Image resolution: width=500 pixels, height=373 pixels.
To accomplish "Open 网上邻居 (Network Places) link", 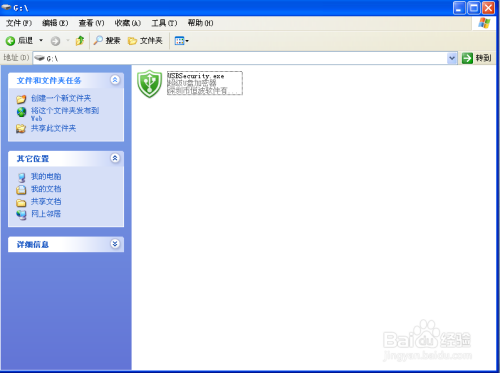I will point(46,214).
